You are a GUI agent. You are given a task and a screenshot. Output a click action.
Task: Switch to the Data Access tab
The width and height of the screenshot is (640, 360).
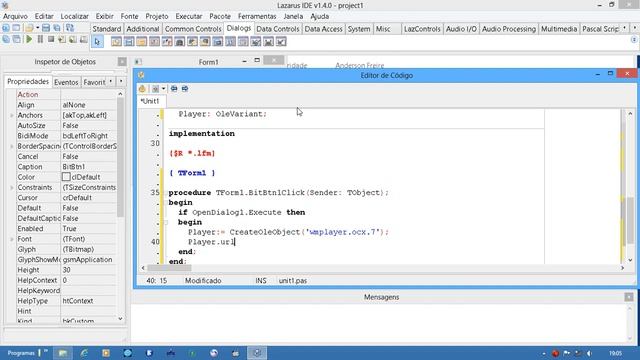tap(323, 29)
